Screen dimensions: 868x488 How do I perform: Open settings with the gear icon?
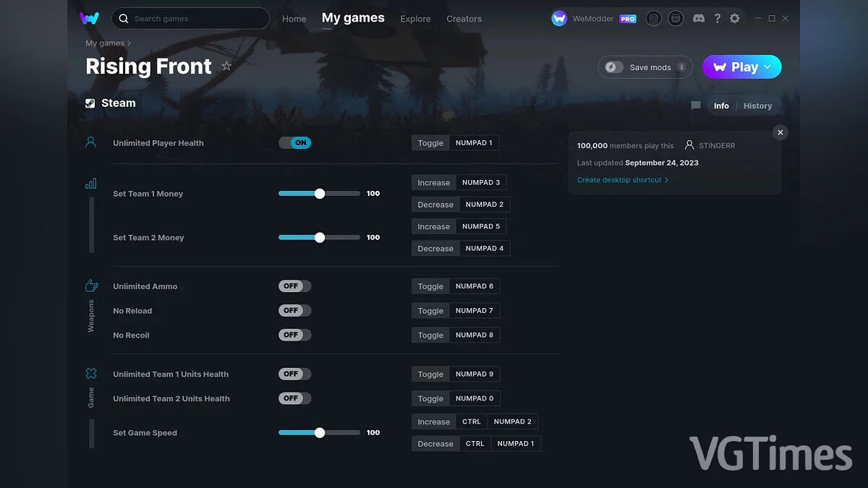pyautogui.click(x=735, y=18)
